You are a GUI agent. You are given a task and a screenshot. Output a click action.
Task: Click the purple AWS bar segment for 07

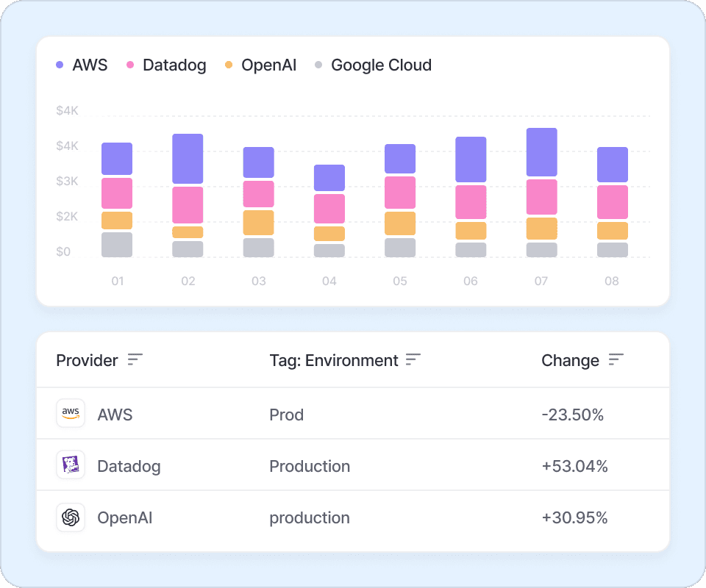(541, 152)
